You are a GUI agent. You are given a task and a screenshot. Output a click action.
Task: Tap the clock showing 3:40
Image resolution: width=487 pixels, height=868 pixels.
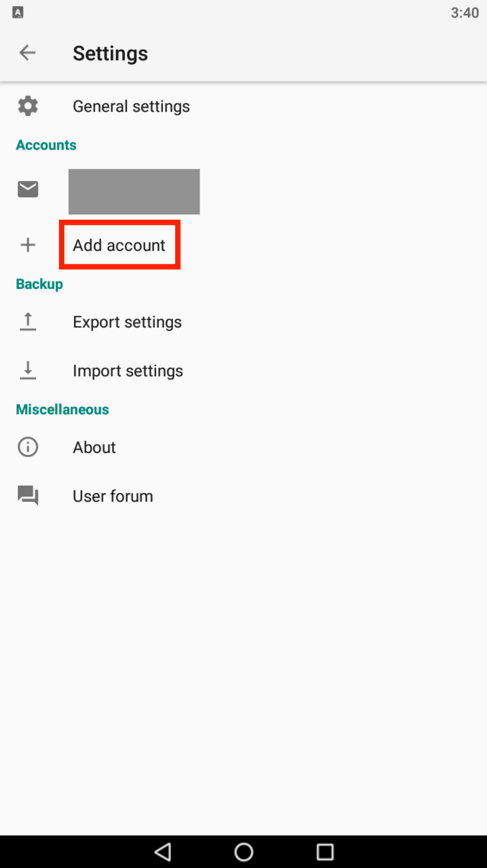466,13
